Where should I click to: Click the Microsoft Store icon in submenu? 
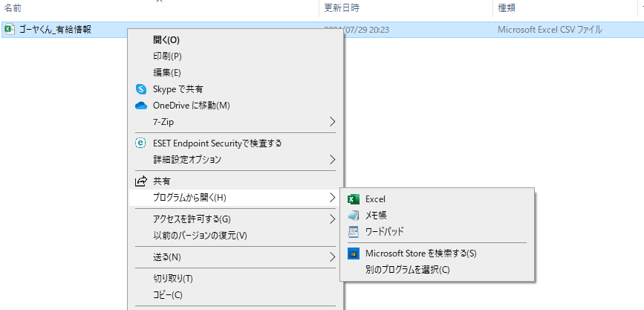pos(354,254)
